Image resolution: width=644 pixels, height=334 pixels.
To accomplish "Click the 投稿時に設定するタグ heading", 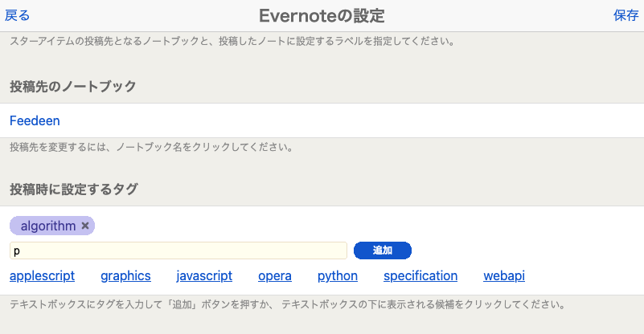I will 74,189.
